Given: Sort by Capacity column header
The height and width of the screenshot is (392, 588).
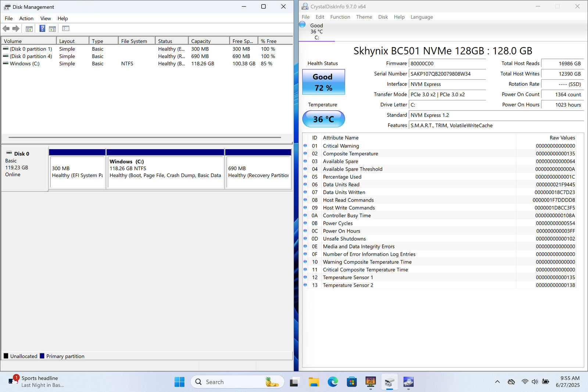Looking at the screenshot, I should click(x=209, y=41).
